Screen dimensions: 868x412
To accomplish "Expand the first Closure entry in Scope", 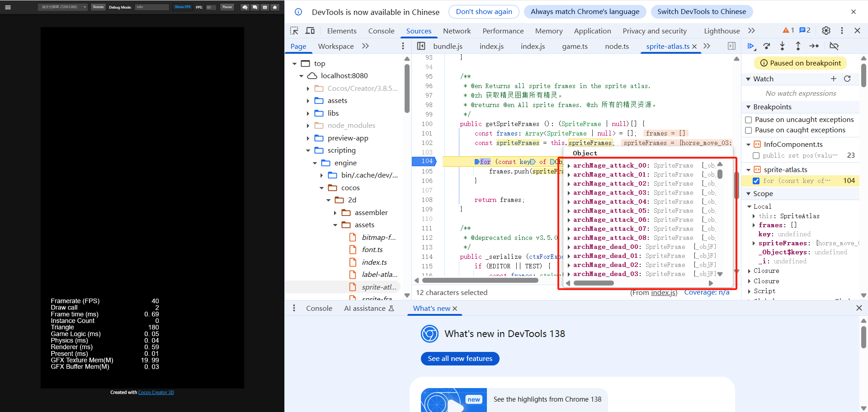I will pyautogui.click(x=750, y=271).
